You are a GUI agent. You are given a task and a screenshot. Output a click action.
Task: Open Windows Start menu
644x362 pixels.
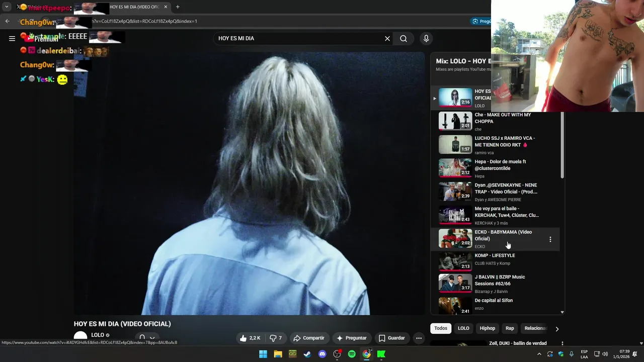pos(263,354)
